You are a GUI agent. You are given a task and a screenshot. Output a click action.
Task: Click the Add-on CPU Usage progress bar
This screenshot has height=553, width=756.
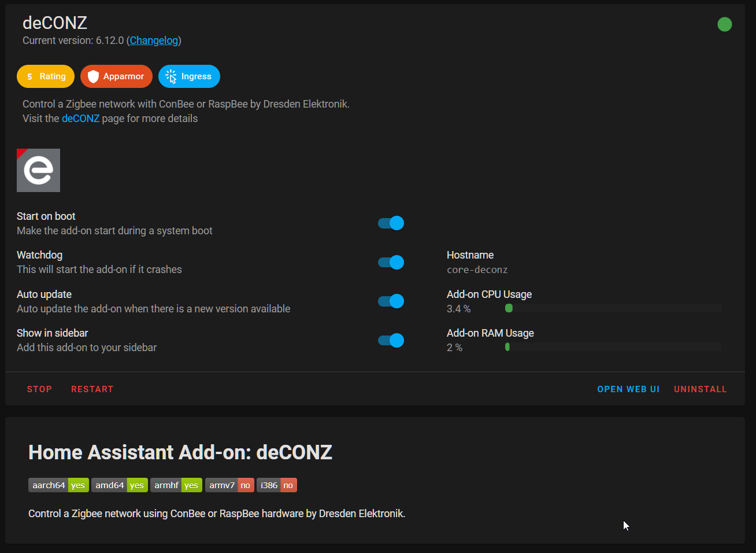tap(613, 308)
